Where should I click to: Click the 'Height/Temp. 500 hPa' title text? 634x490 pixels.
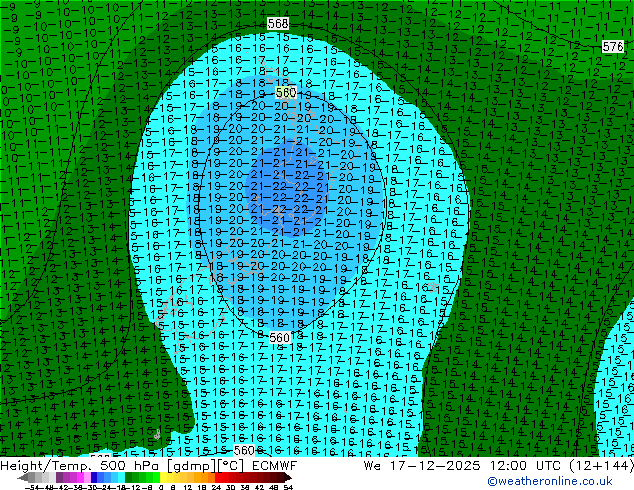click(81, 466)
